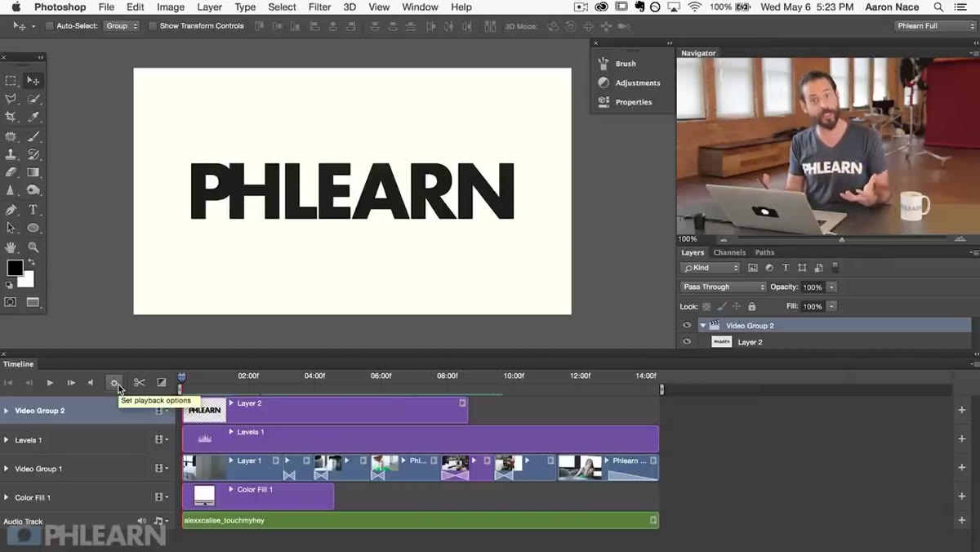This screenshot has width=980, height=552.
Task: Select the Polygonal Lasso tool
Action: coord(11,99)
